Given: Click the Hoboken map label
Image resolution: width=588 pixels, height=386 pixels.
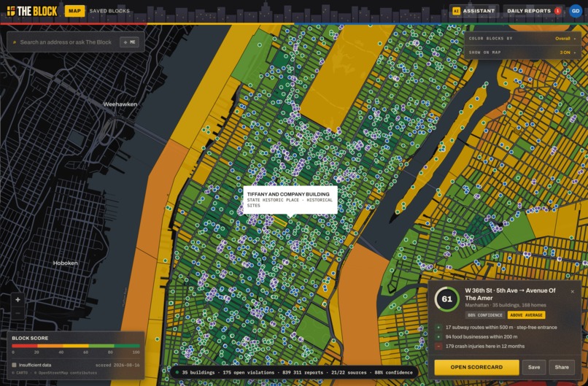Looking at the screenshot, I should point(65,263).
